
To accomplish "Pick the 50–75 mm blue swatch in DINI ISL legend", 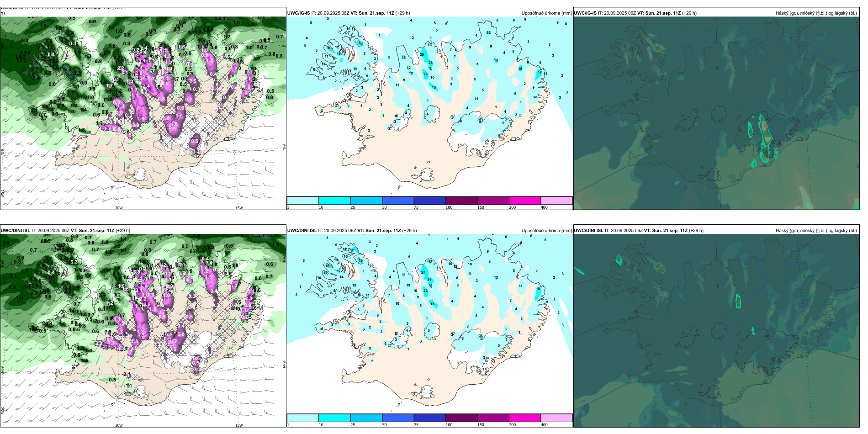I will (x=398, y=418).
